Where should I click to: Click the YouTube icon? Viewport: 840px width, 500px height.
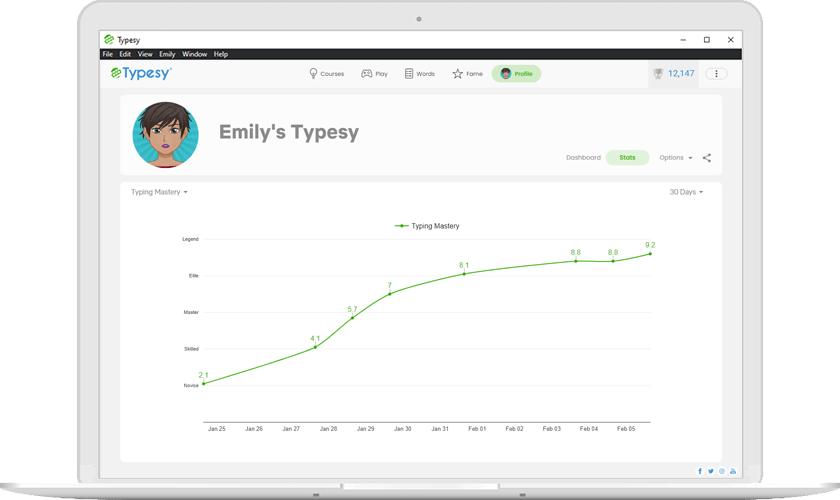click(733, 471)
